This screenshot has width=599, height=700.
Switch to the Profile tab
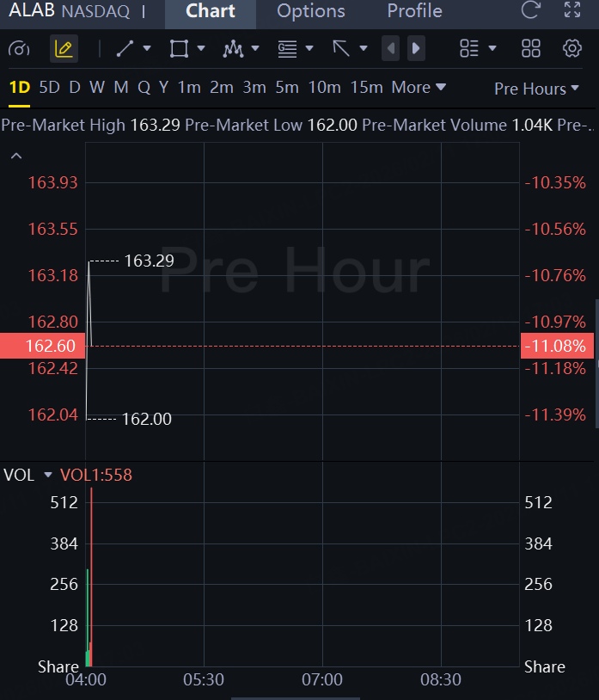tap(414, 12)
